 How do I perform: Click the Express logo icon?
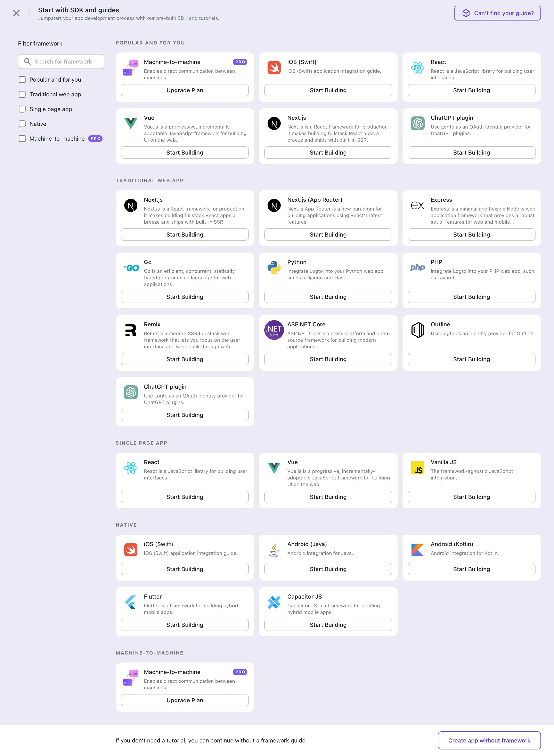(417, 205)
